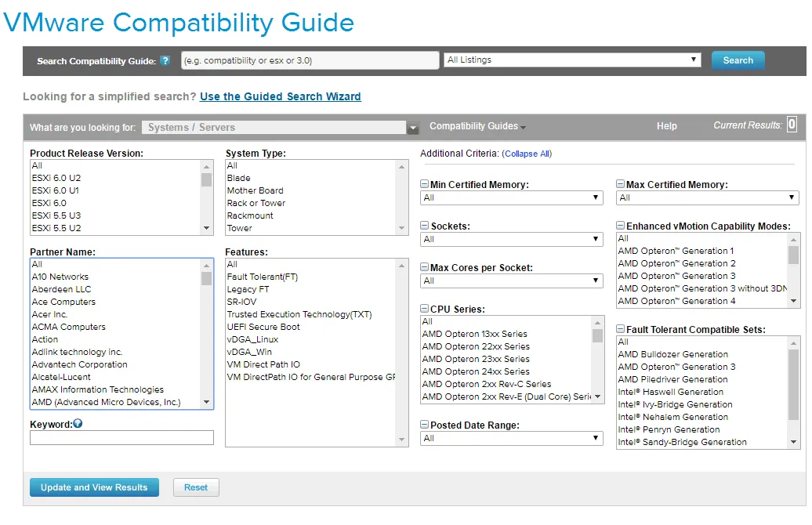This screenshot has height=525, width=812.
Task: Click the Keyword input field
Action: (x=121, y=438)
